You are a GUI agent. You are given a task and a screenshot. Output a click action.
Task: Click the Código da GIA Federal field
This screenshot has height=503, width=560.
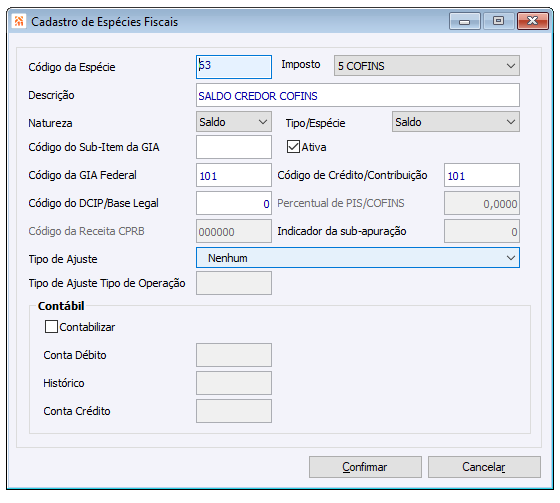[234, 175]
